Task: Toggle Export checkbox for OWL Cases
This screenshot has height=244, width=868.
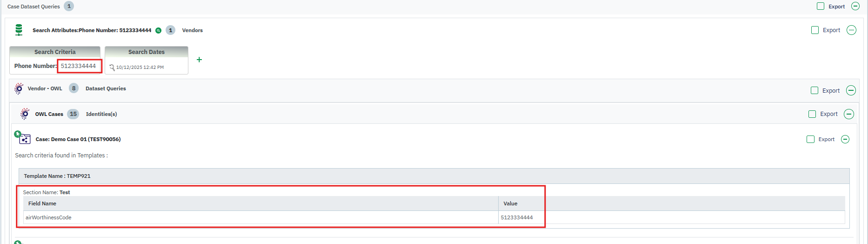Action: point(812,114)
